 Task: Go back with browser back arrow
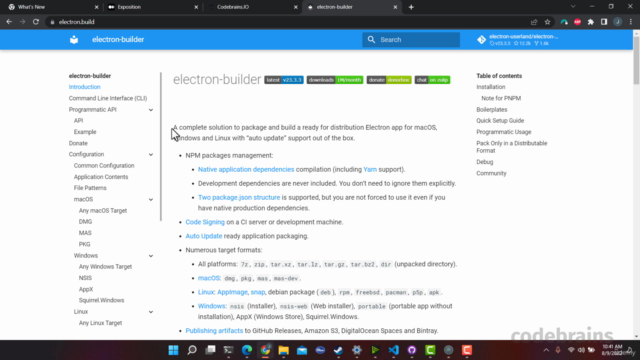[9, 22]
